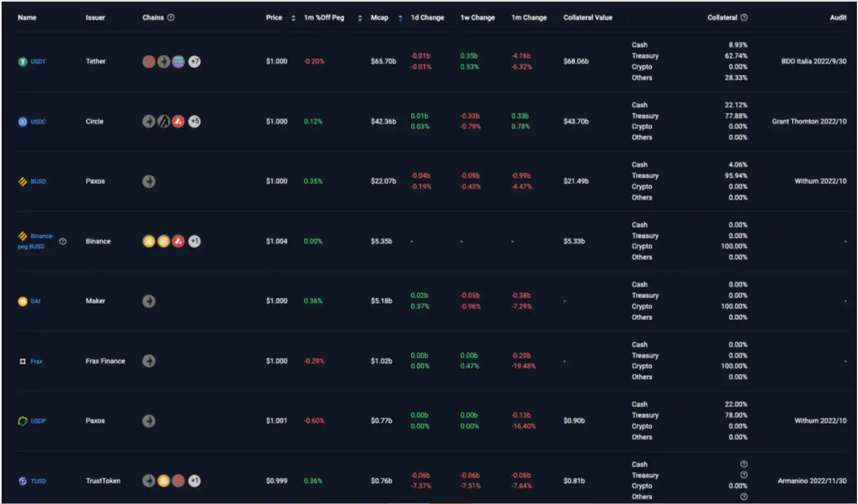858x504 pixels.
Task: Click the $1.004 price value
Action: click(x=277, y=241)
